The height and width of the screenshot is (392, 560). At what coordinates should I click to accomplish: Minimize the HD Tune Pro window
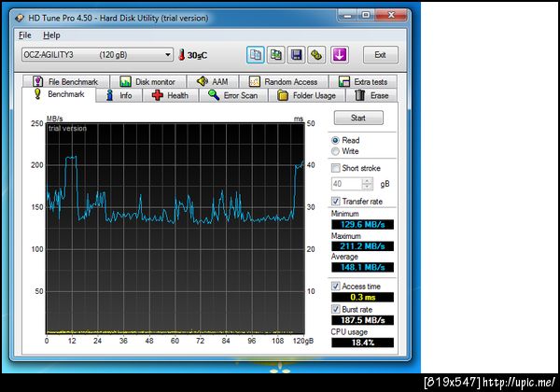coord(348,15)
